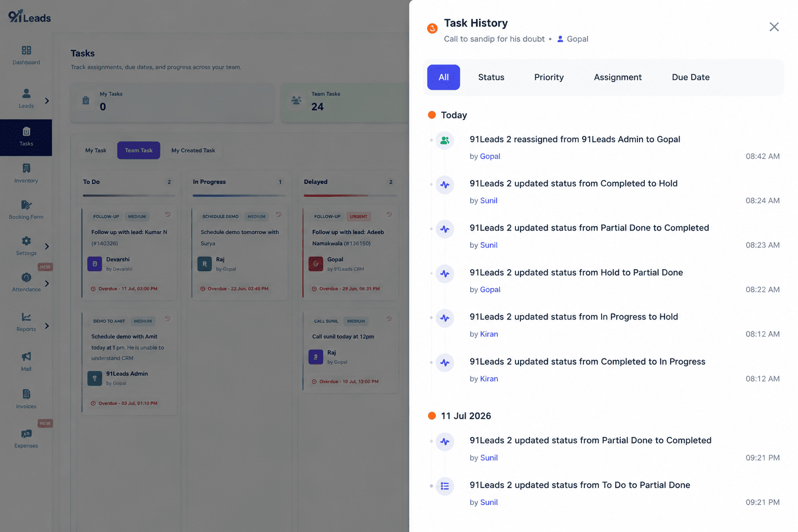Expand the Settings submenu chevron
798x532 pixels.
click(x=47, y=246)
